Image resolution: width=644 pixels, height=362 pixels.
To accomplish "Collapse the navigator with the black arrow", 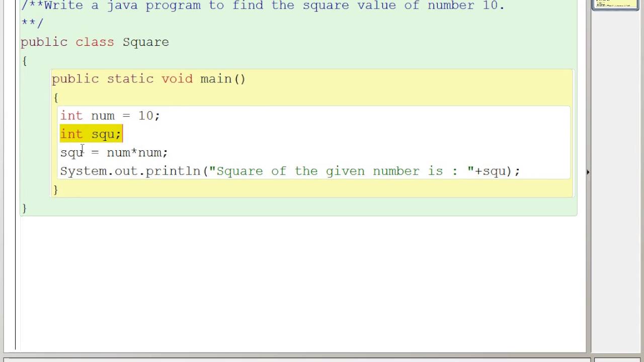I will point(588,172).
